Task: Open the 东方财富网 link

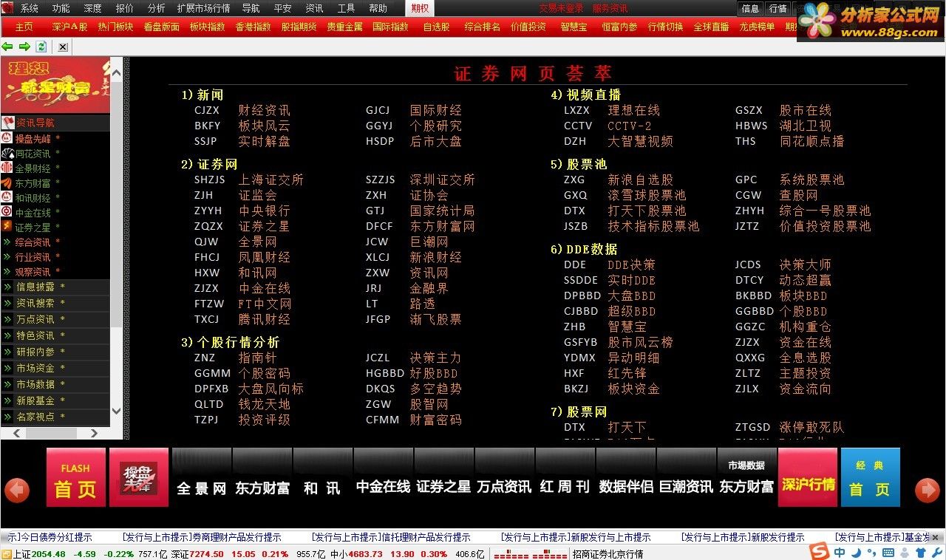Action: pyautogui.click(x=443, y=226)
